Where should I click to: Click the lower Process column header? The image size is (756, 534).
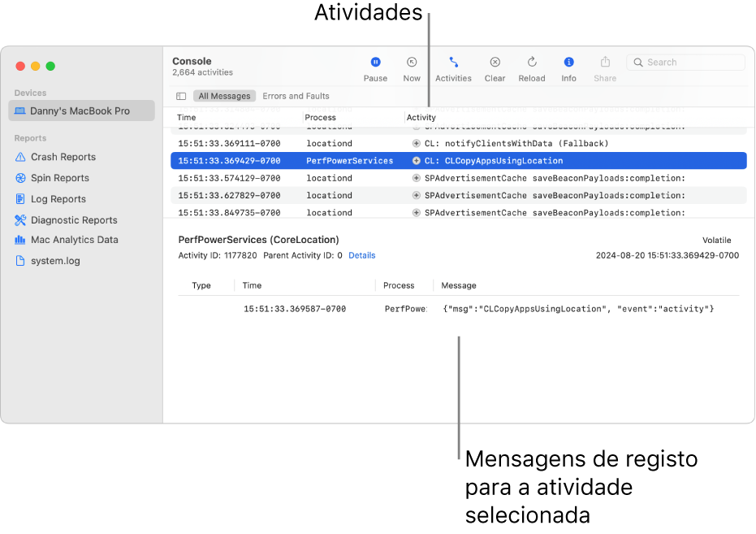coord(399,285)
